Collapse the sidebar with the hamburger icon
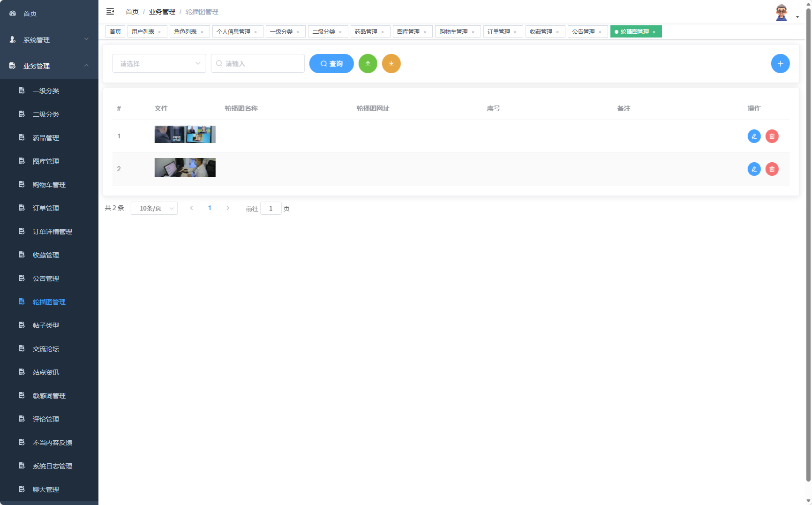Image resolution: width=812 pixels, height=505 pixels. click(110, 11)
